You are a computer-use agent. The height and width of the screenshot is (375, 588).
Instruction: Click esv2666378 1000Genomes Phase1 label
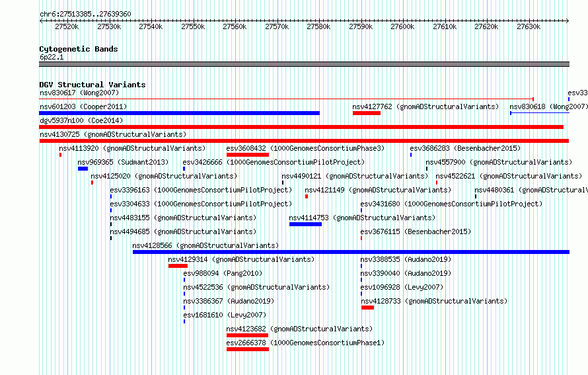pos(305,343)
